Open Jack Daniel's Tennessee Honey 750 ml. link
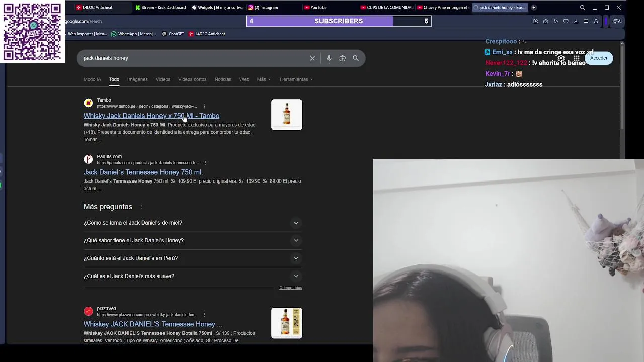The image size is (644, 362). pyautogui.click(x=143, y=172)
